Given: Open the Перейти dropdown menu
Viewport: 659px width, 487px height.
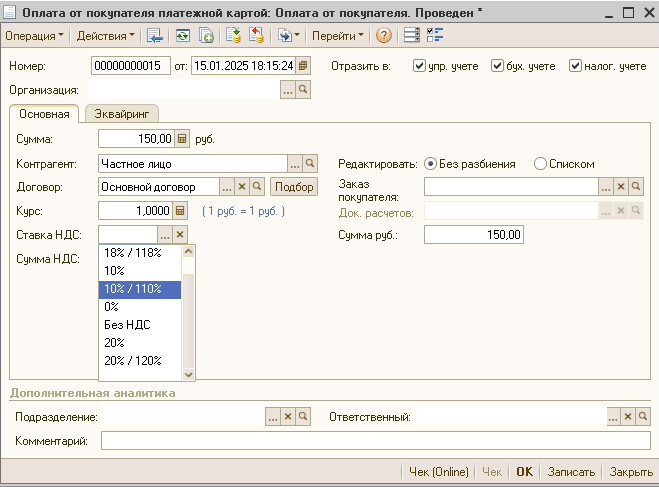Looking at the screenshot, I should pyautogui.click(x=337, y=36).
